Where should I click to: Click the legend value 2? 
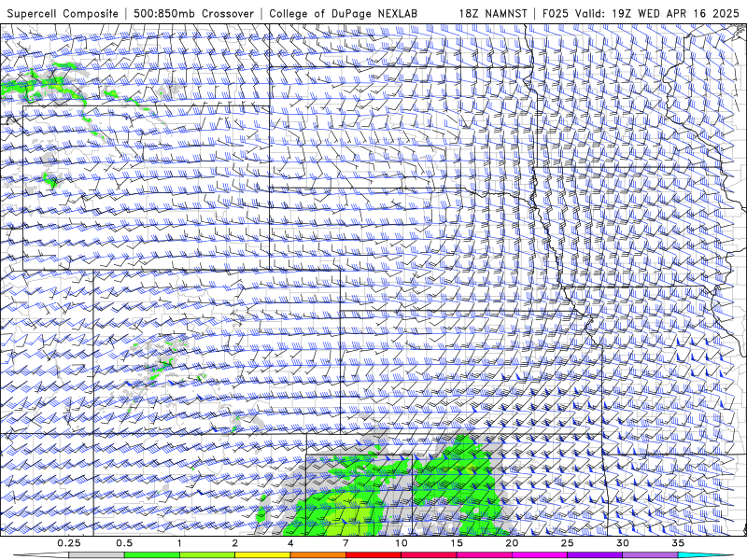coord(235,543)
